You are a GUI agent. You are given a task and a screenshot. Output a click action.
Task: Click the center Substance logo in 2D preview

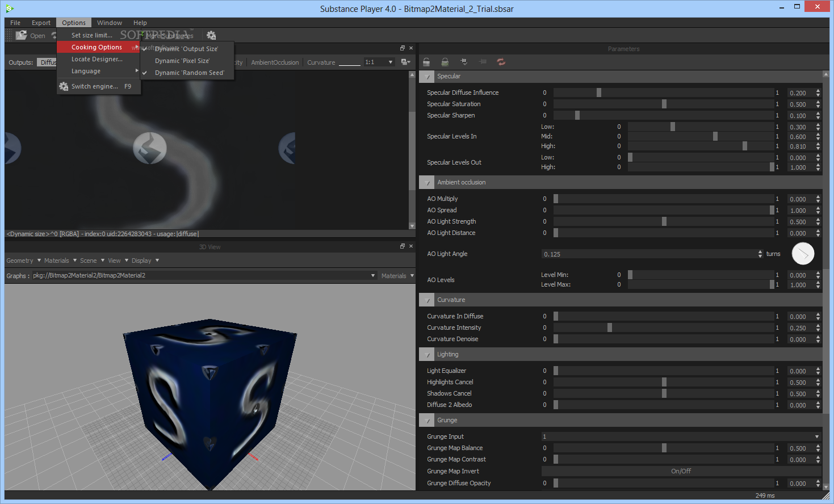(150, 148)
